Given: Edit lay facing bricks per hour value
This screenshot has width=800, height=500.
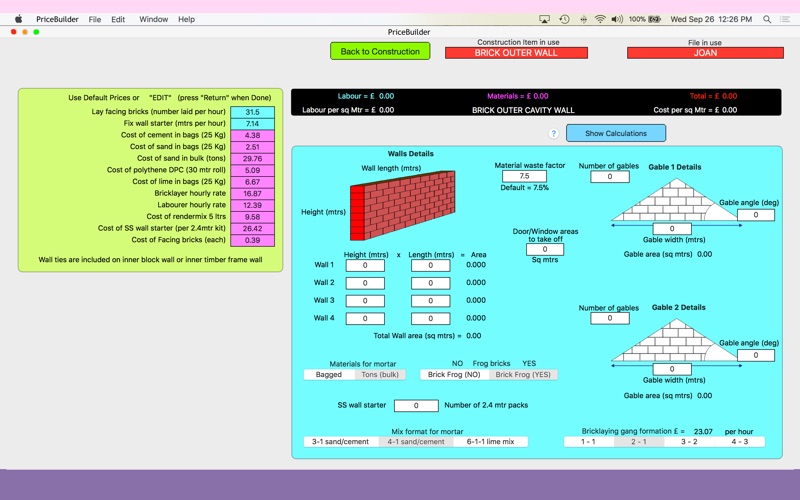Looking at the screenshot, I should coord(253,112).
